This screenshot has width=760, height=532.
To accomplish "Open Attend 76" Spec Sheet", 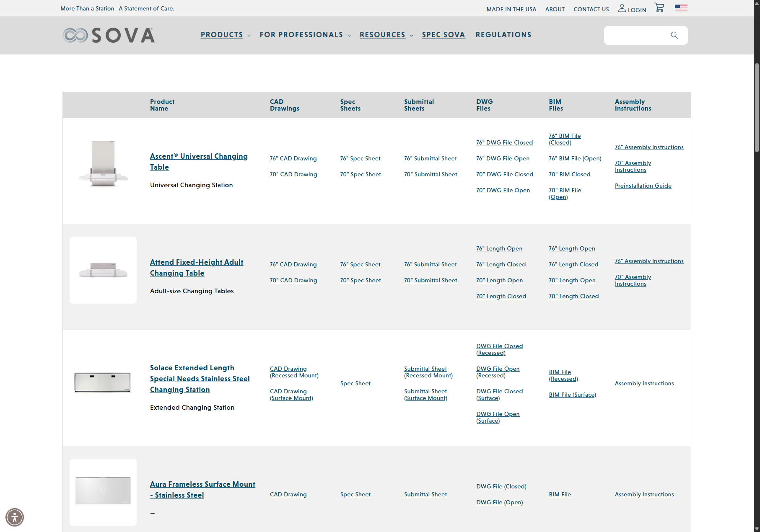I will pyautogui.click(x=361, y=264).
